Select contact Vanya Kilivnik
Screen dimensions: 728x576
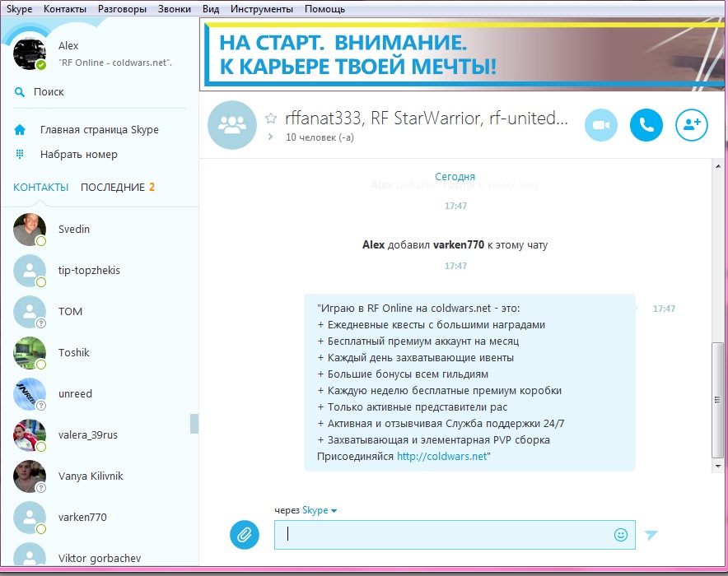(x=100, y=476)
